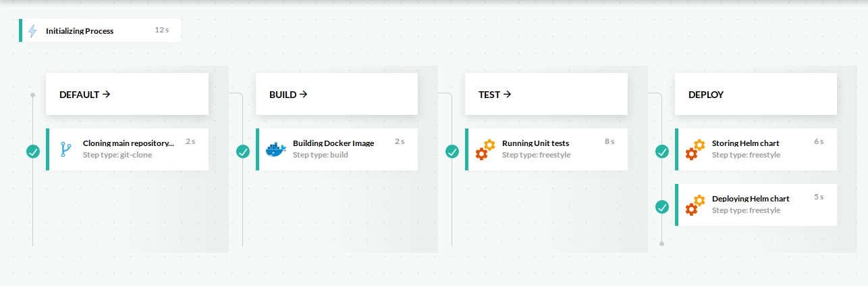Open the Building Docker Image step
Viewport: 868px width, 286px height.
[x=333, y=143]
